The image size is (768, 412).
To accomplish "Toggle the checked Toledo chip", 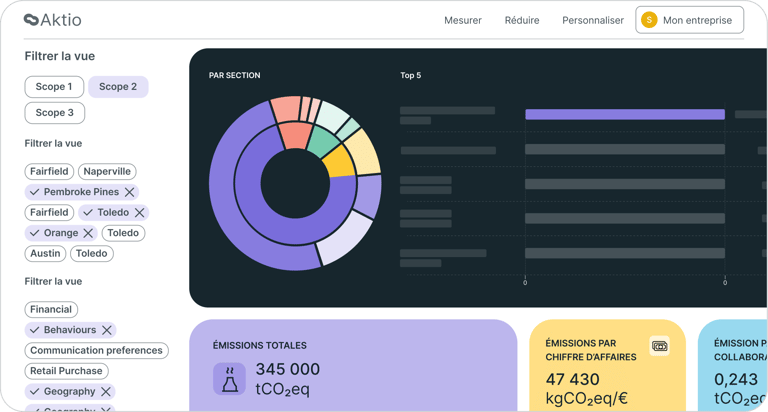I will [x=113, y=213].
